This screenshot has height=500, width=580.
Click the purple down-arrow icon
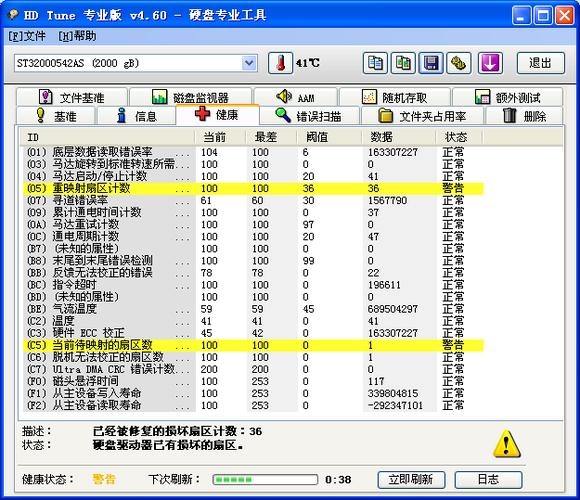click(490, 63)
